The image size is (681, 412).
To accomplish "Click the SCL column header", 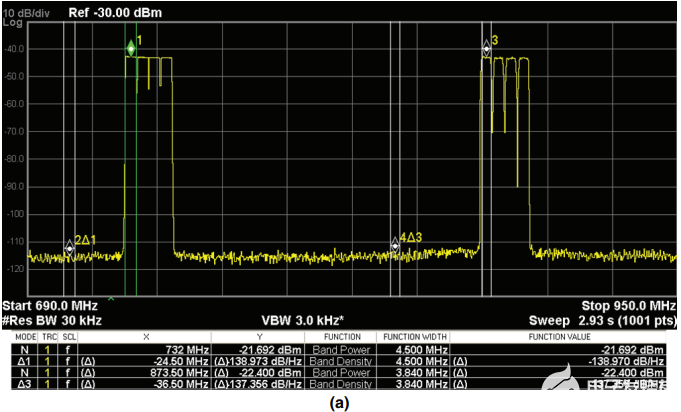I will pyautogui.click(x=69, y=337).
